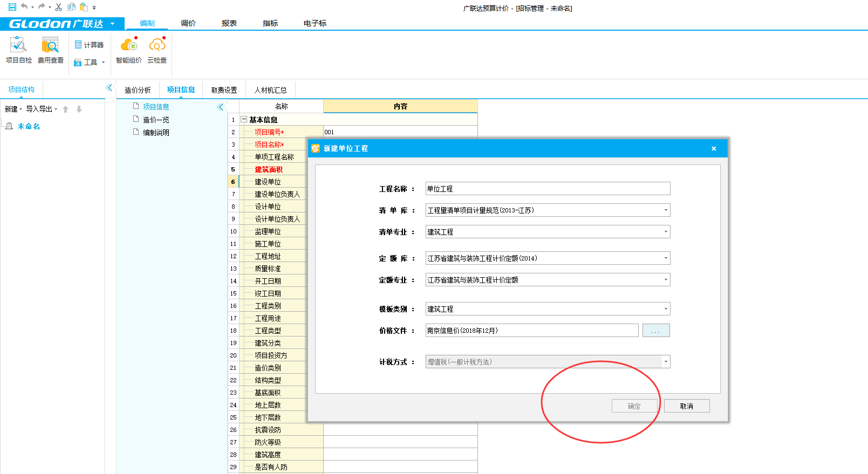Click the Undo arrow icon
The height and width of the screenshot is (474, 868).
click(x=24, y=7)
